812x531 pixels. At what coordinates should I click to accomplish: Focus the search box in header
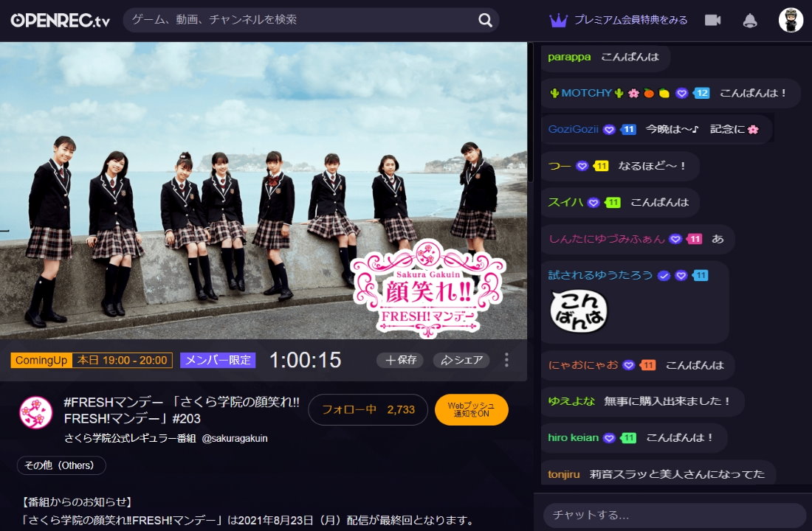click(x=295, y=20)
